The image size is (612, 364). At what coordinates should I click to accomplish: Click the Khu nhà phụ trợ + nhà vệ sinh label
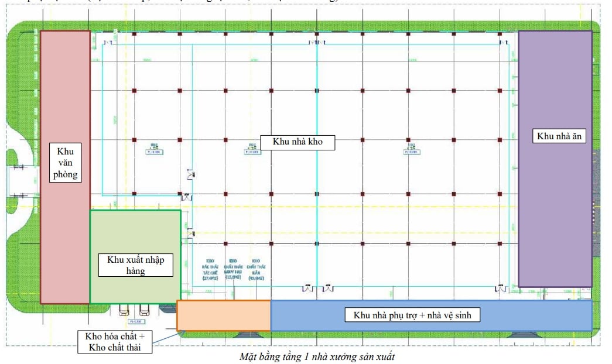[x=416, y=315]
